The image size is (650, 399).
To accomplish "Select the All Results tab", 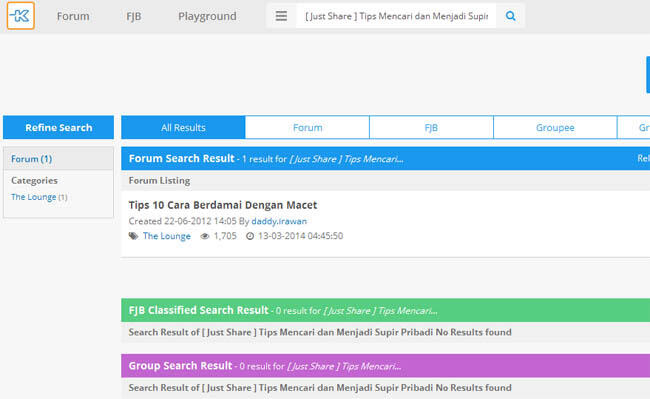I will (183, 127).
